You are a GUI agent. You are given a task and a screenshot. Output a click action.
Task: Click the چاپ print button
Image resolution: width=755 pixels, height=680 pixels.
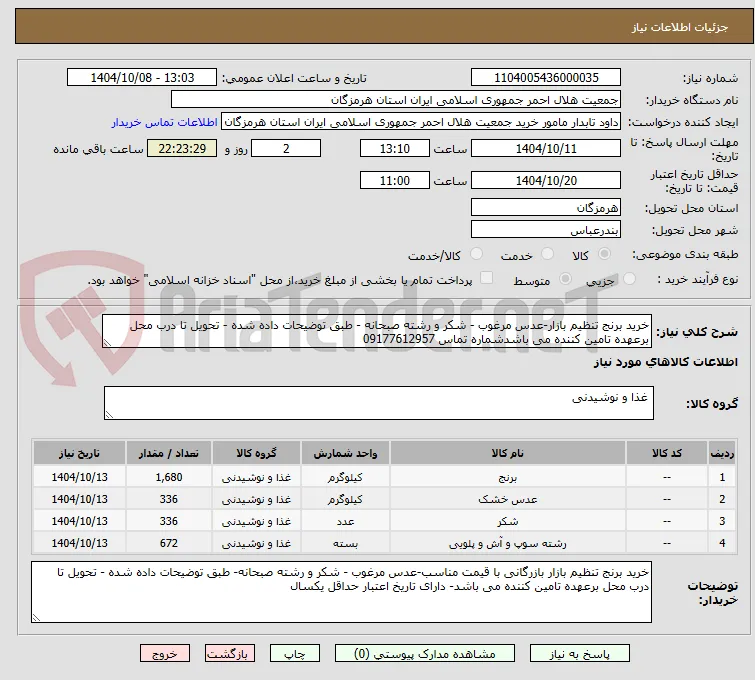click(x=294, y=654)
